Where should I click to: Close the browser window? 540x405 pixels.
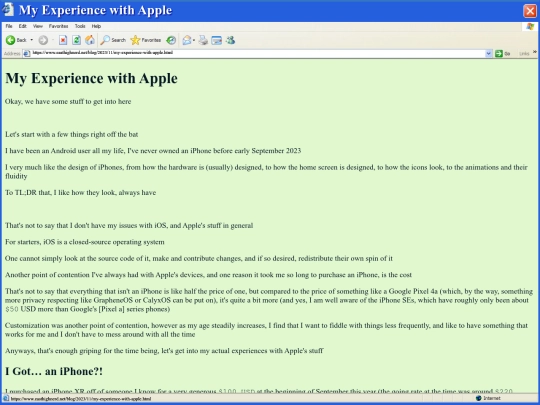[530, 11]
